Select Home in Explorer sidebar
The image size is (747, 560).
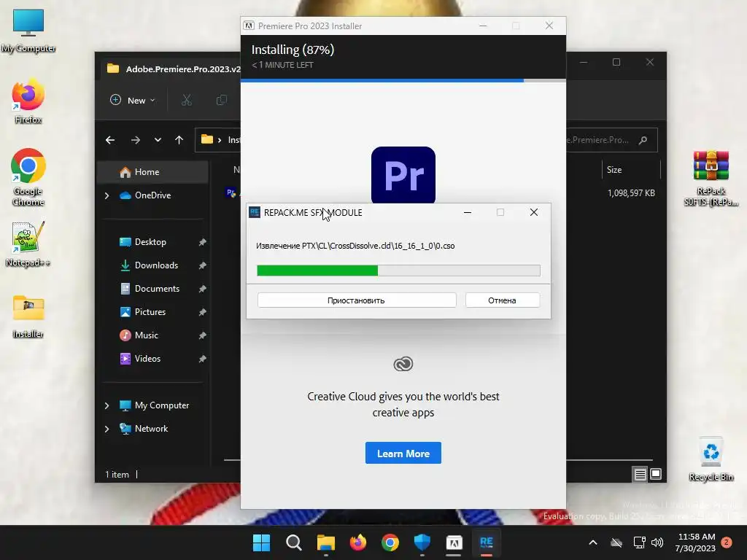tap(152, 172)
